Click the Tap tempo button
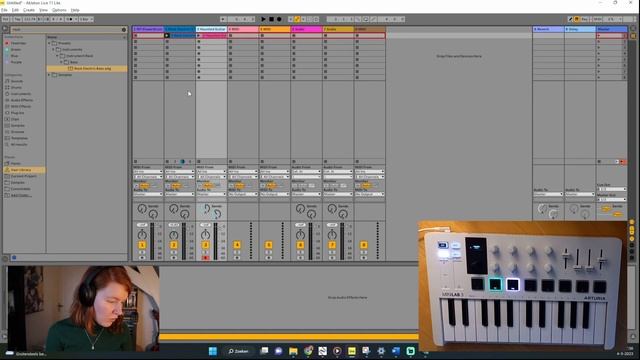This screenshot has height=360, width=640. [17, 19]
